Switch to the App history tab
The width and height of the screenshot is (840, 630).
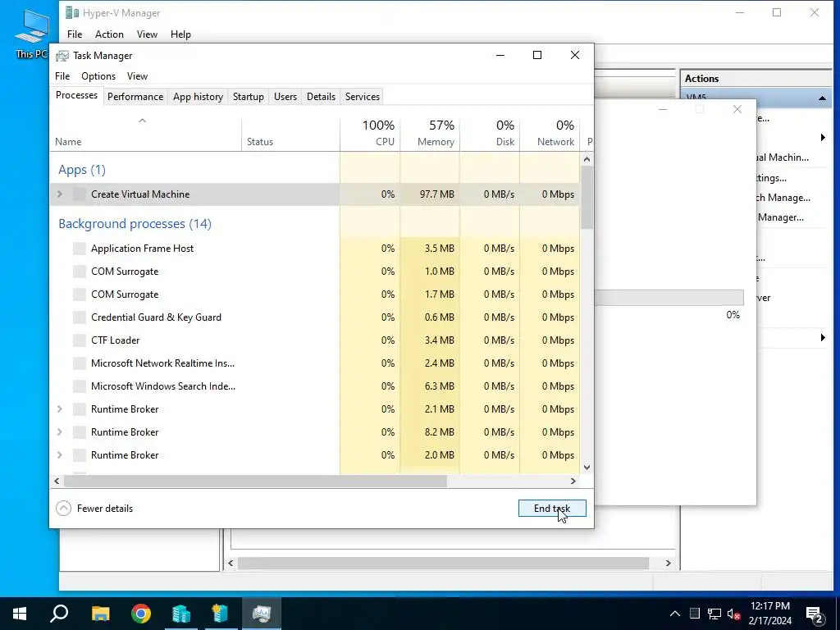point(198,97)
